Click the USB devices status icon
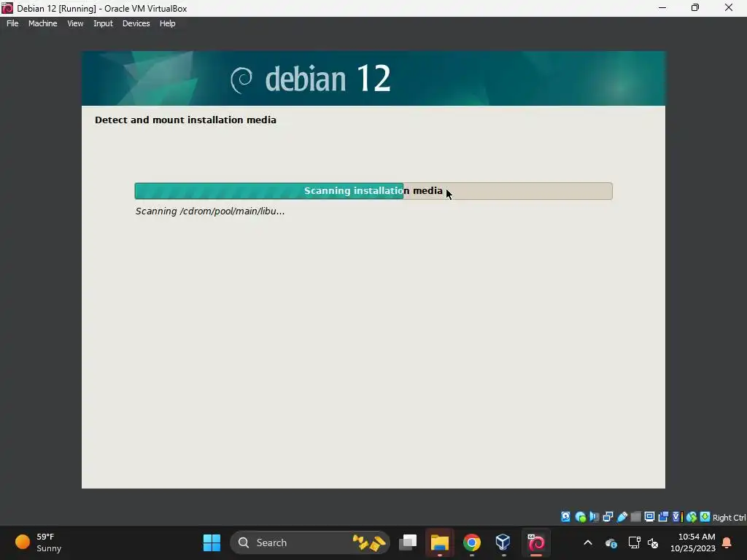Image resolution: width=747 pixels, height=560 pixels. tap(622, 517)
